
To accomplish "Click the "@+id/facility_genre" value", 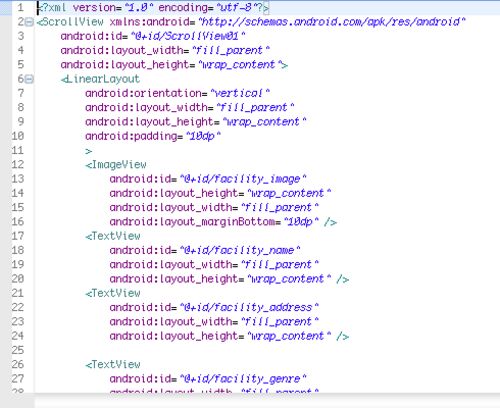I will [243, 379].
